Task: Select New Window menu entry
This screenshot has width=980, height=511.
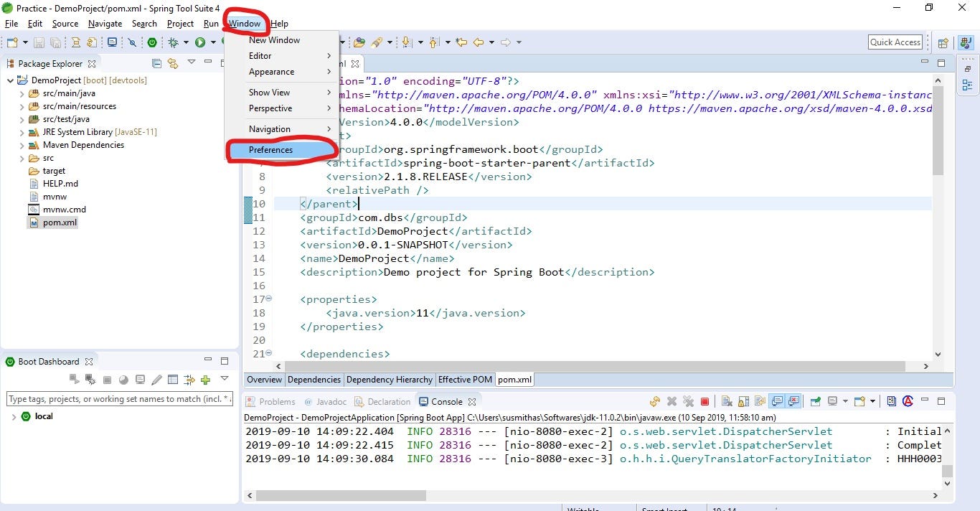Action: click(282, 40)
